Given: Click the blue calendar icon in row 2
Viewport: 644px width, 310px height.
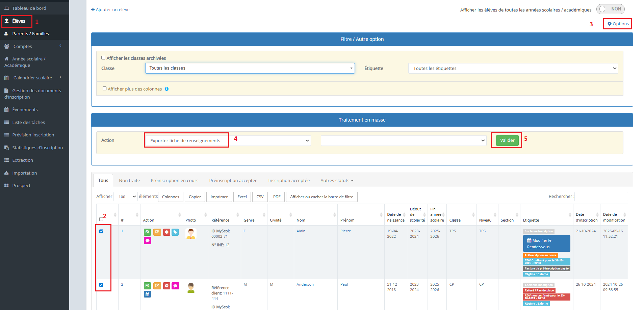Looking at the screenshot, I should pos(147,294).
